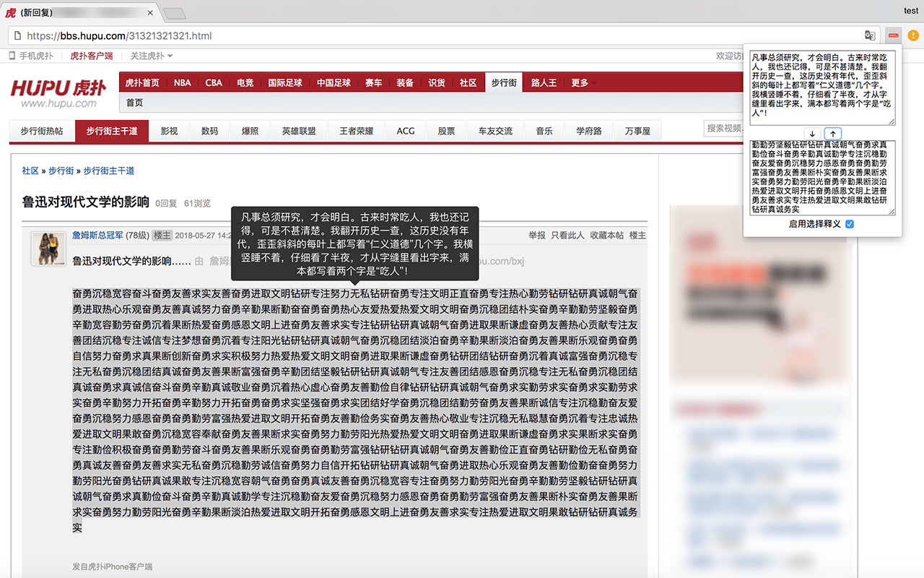The image size is (924, 578).
Task: Switch to the 车友交流 tab
Action: coord(495,131)
